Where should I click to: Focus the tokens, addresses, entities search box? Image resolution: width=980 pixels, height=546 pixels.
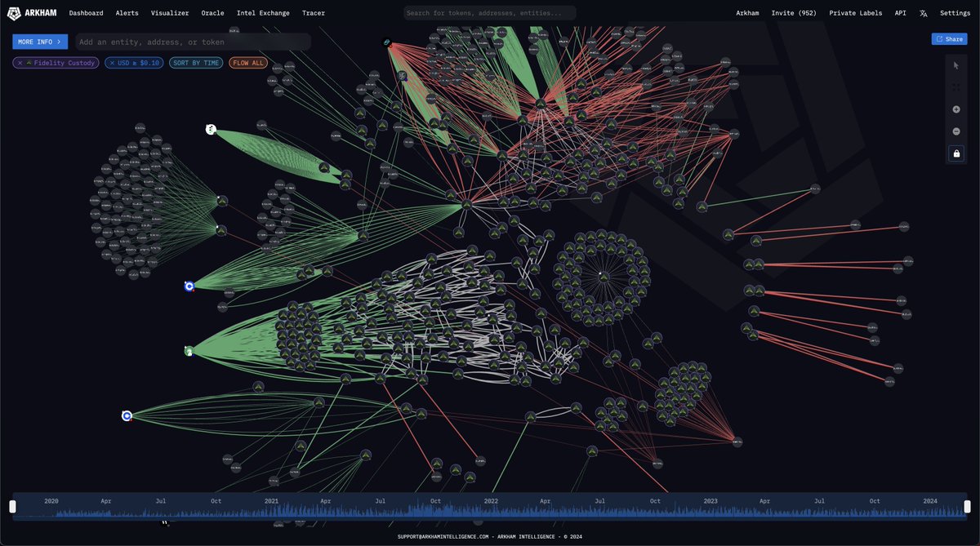point(490,13)
